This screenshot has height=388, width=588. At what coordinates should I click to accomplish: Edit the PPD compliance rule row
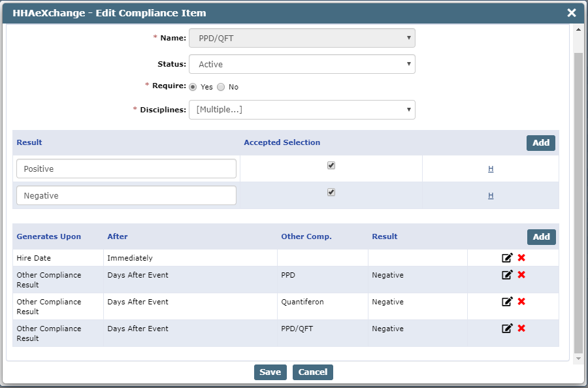click(507, 275)
